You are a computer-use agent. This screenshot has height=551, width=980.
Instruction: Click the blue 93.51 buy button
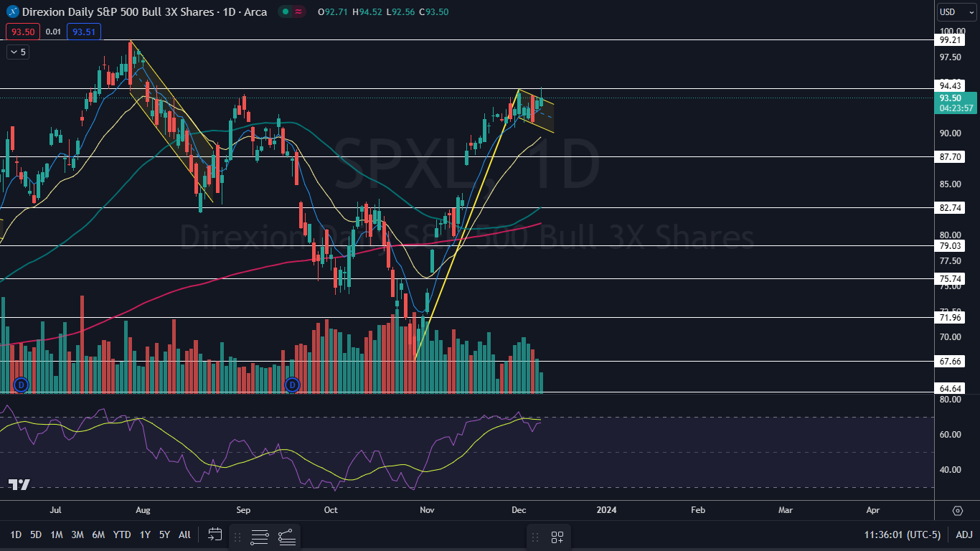tap(84, 32)
